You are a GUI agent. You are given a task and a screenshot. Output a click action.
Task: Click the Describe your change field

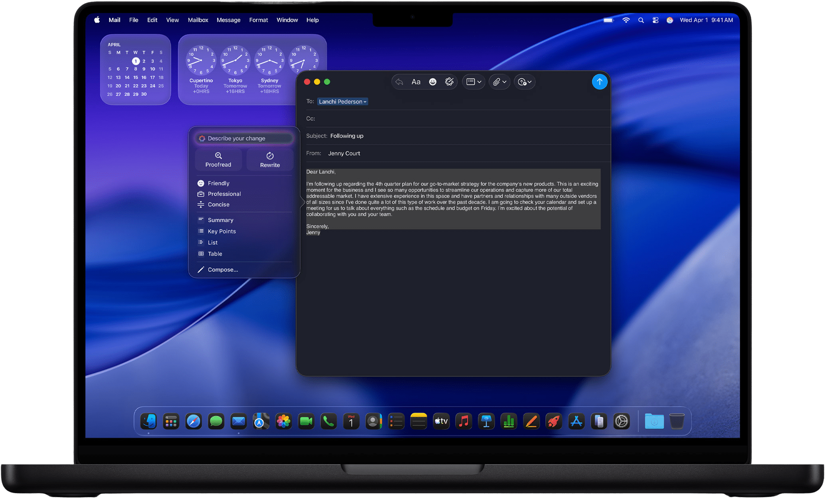[245, 138]
